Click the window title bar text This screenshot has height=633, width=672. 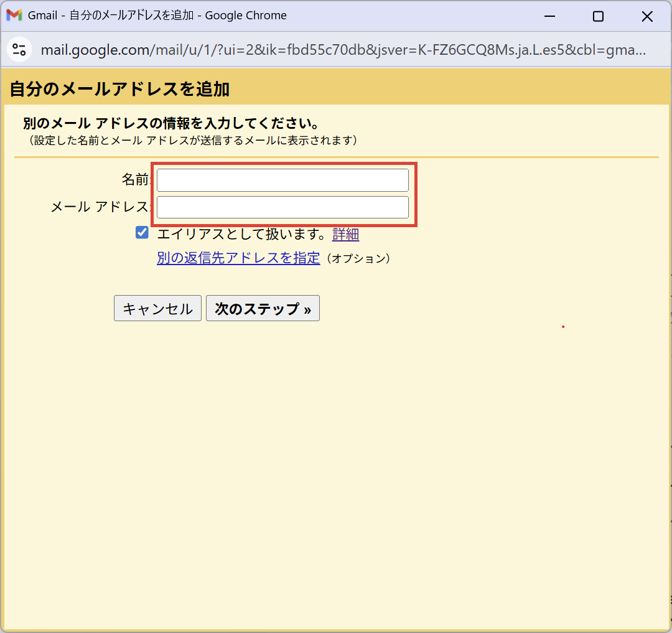point(157,16)
